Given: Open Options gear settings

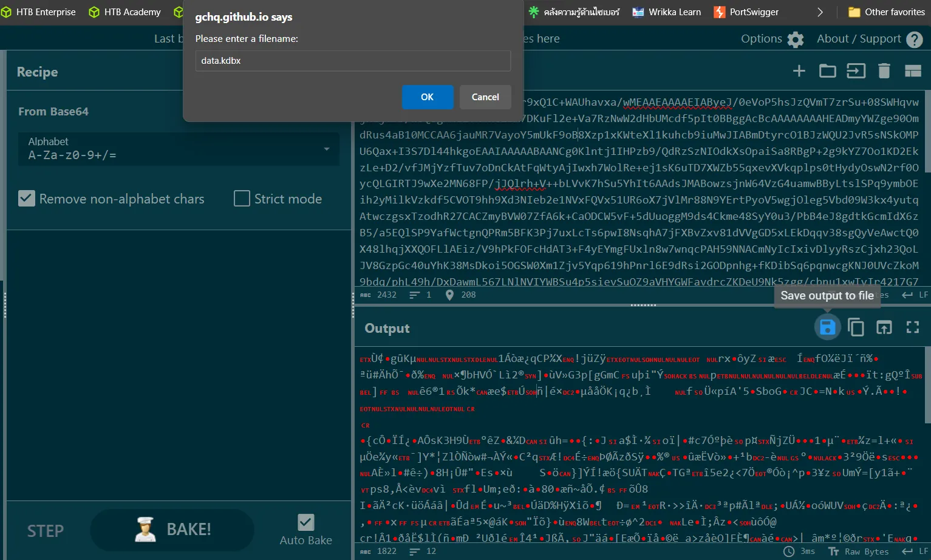Looking at the screenshot, I should 772,39.
